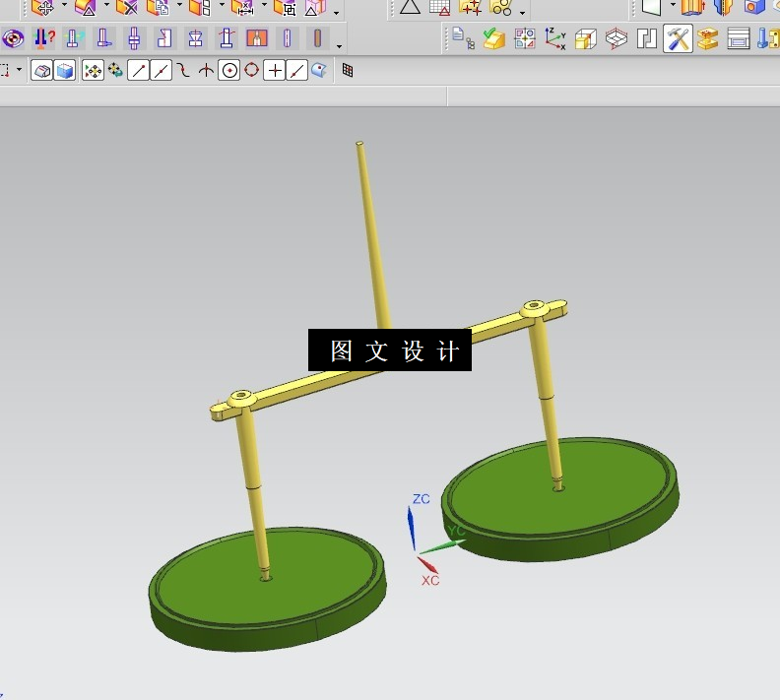Click the move-body icon with four-way arrows
The height and width of the screenshot is (700, 780).
pyautogui.click(x=42, y=7)
